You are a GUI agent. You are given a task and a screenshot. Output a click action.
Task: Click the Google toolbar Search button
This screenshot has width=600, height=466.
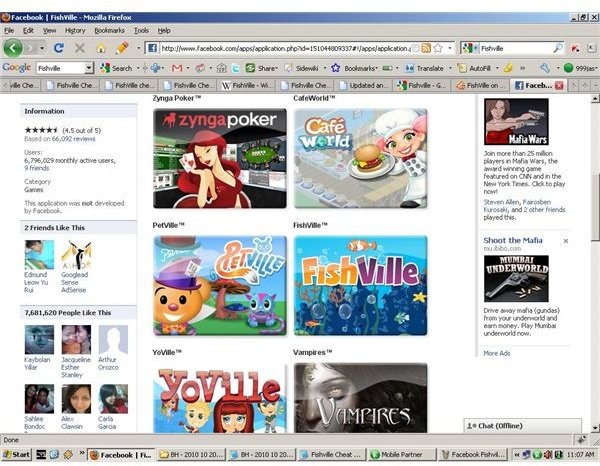click(x=116, y=68)
